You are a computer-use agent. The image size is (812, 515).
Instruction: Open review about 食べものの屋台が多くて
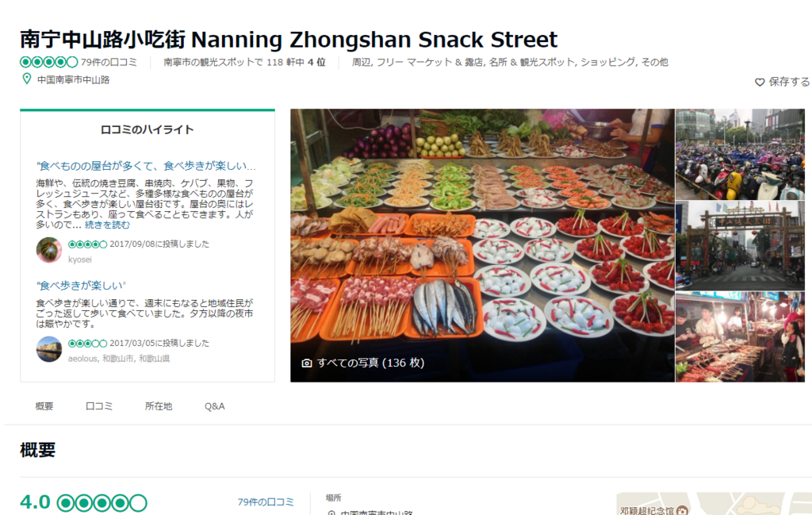pyautogui.click(x=146, y=166)
